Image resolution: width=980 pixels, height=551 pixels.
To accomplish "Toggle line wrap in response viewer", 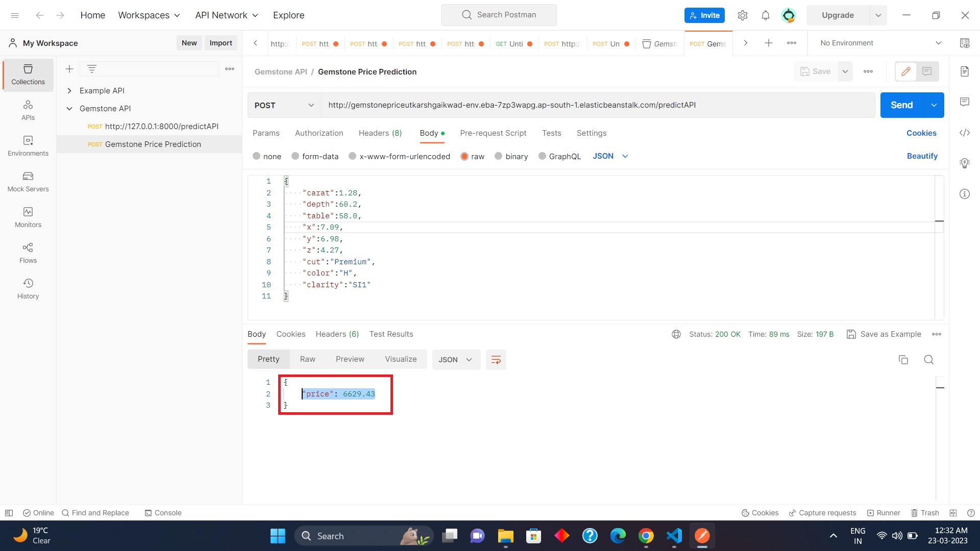I will [496, 360].
